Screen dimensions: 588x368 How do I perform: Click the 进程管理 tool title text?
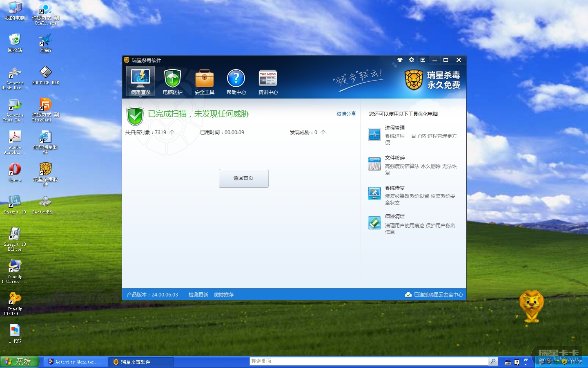395,128
